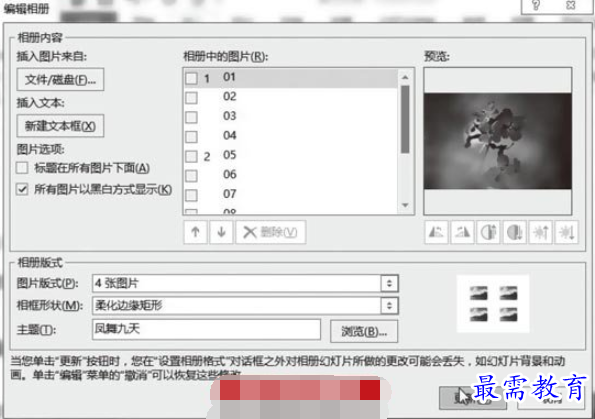
Task: Rotate picture counterclockwise icon under preview
Action: pos(436,232)
